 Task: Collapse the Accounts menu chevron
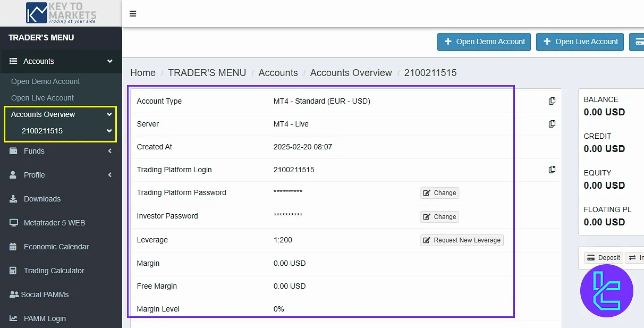tap(110, 61)
